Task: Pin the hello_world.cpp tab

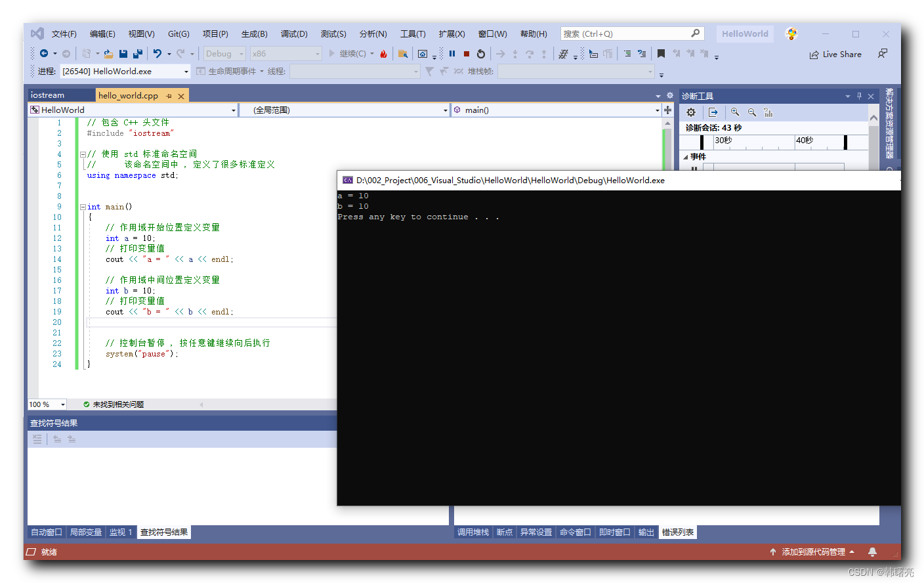Action: point(169,96)
